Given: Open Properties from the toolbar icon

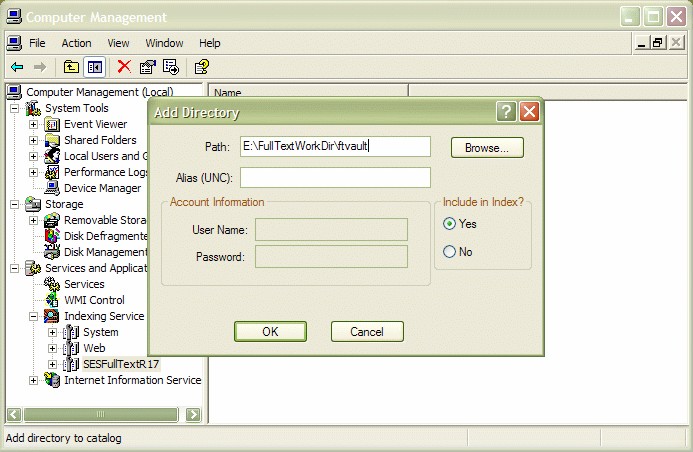Looking at the screenshot, I should [148, 67].
